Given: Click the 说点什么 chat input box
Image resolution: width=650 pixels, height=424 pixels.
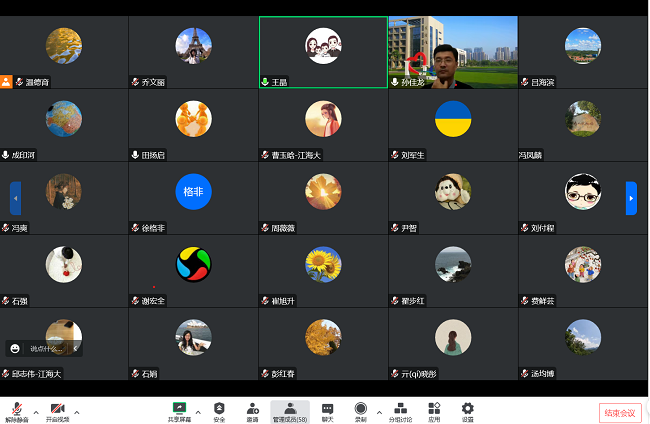Looking at the screenshot, I should click(48, 348).
